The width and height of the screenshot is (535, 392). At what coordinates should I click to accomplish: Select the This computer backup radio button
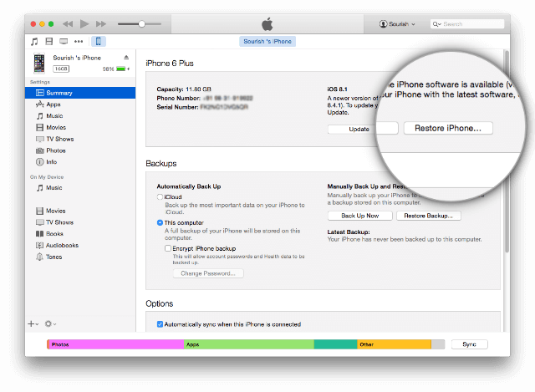click(160, 223)
